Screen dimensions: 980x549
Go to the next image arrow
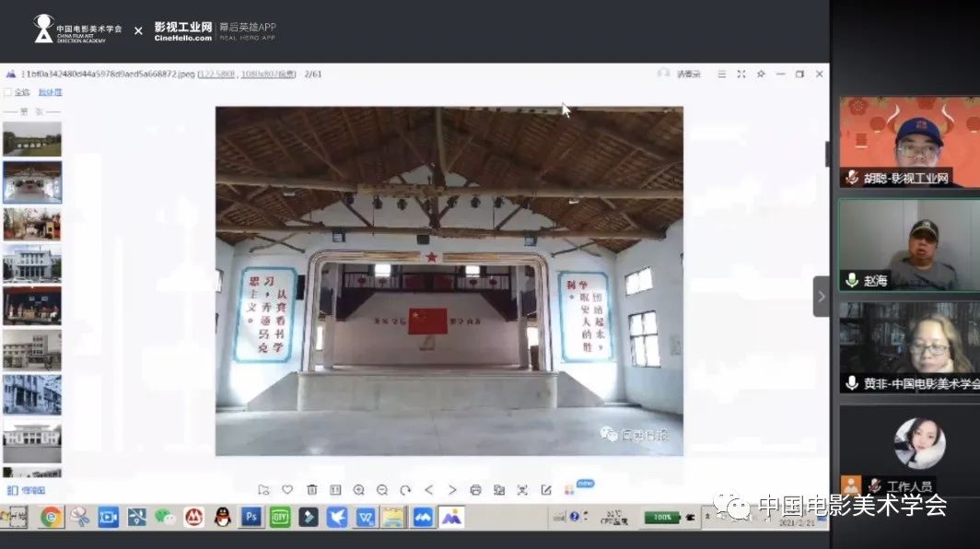452,490
